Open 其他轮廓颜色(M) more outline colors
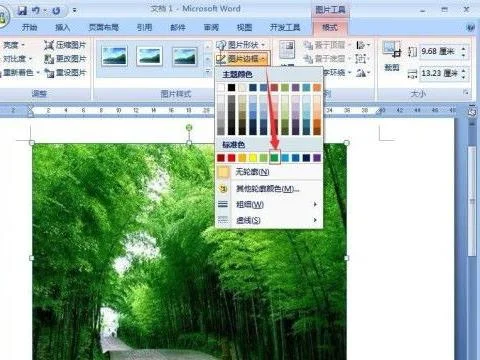This screenshot has width=480, height=360. (269, 189)
